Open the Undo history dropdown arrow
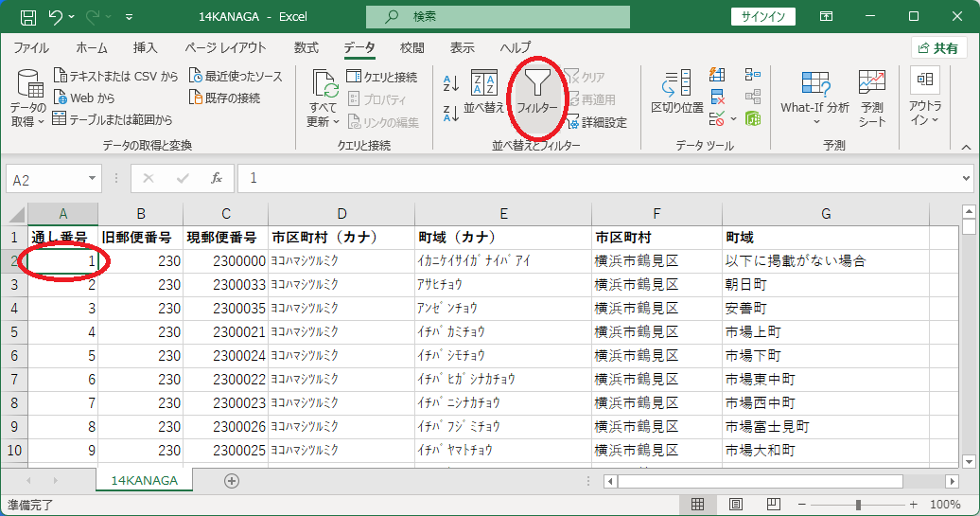Image resolution: width=980 pixels, height=516 pixels. [72, 17]
